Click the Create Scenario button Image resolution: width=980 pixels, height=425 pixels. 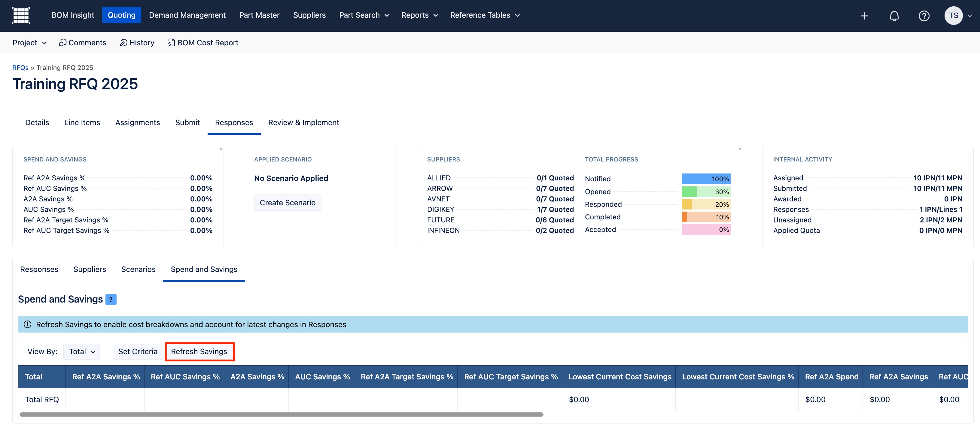pos(287,203)
